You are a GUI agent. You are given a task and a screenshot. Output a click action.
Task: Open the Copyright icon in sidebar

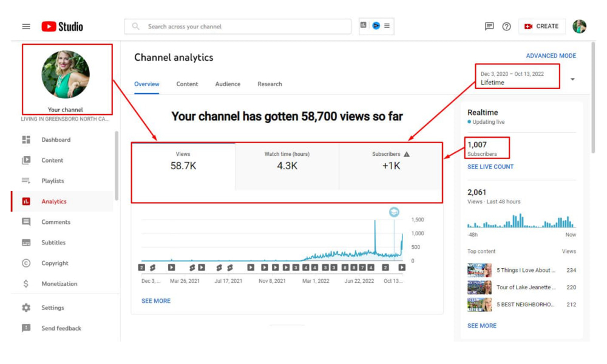pos(26,263)
